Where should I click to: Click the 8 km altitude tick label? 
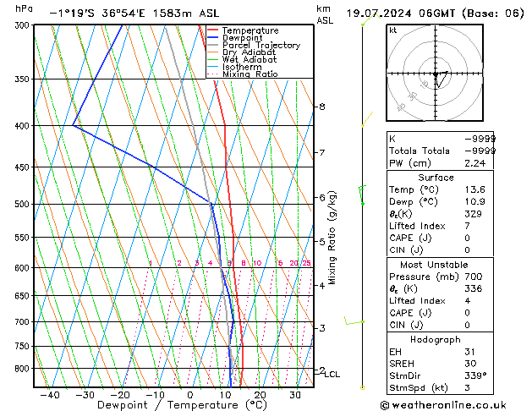(x=321, y=107)
